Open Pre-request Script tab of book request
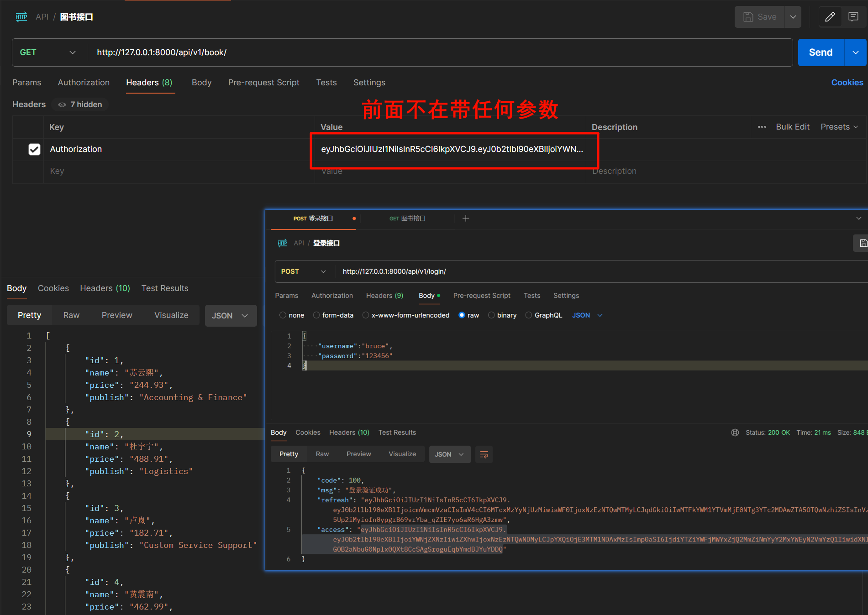 click(263, 83)
